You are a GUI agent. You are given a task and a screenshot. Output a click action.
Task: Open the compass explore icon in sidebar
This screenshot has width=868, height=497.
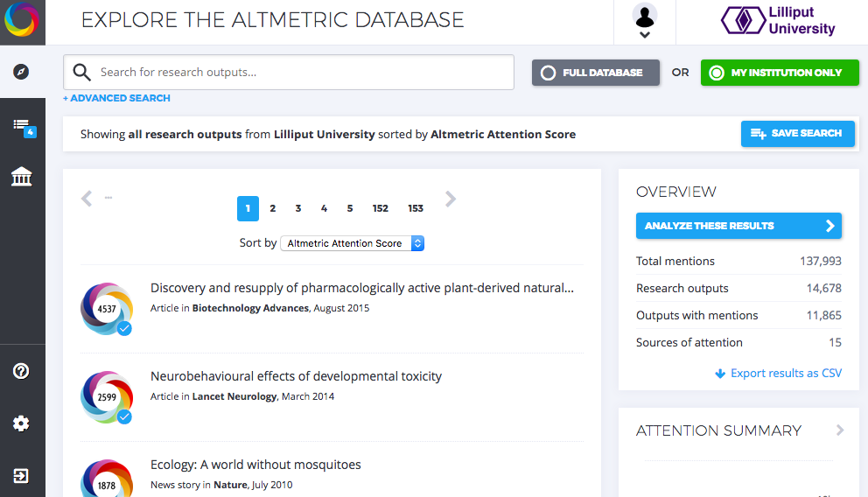(x=22, y=72)
